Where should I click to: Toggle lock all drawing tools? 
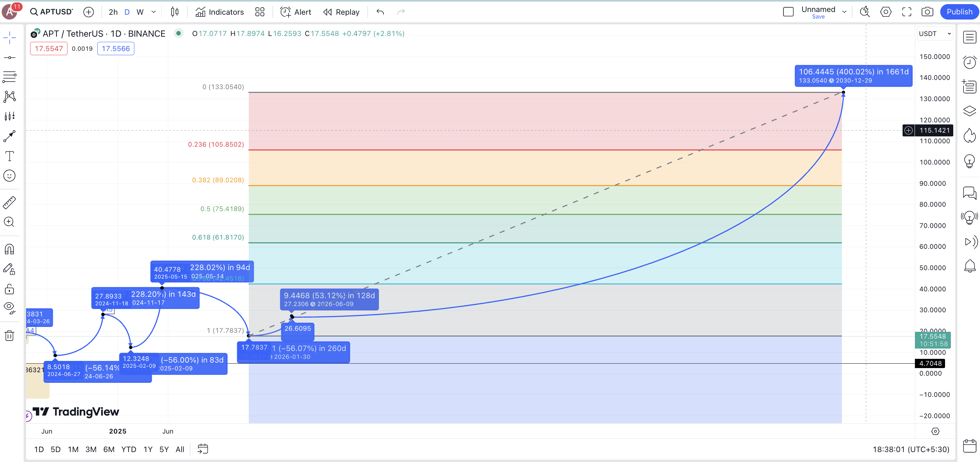coord(10,289)
